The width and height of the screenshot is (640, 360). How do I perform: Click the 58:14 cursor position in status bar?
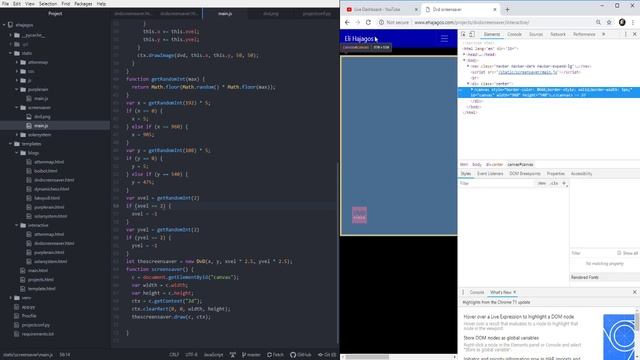click(x=64, y=355)
